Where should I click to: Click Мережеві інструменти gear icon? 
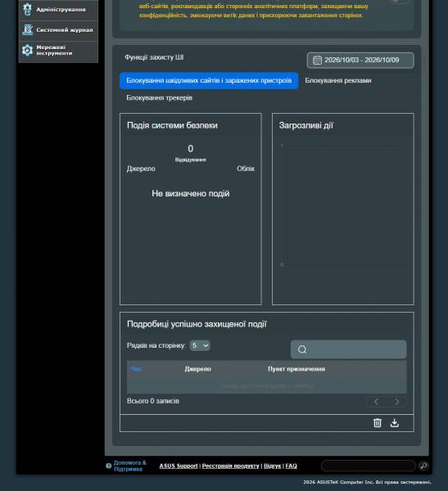pyautogui.click(x=27, y=51)
